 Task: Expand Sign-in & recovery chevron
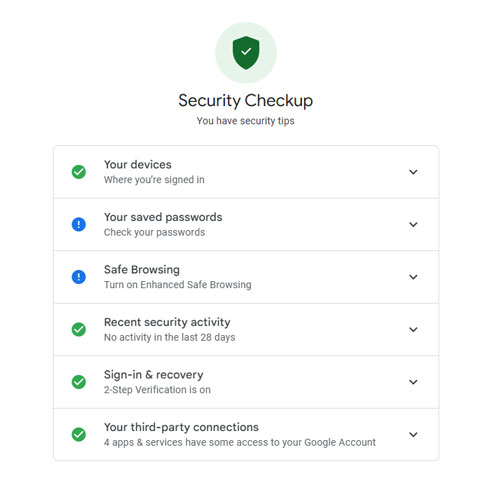tap(413, 382)
